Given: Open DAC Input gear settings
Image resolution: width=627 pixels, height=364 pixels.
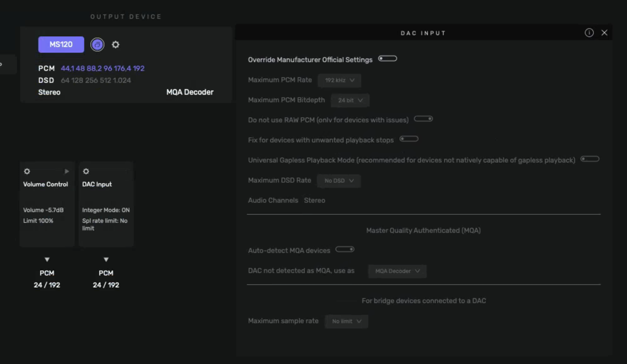Looking at the screenshot, I should point(86,172).
